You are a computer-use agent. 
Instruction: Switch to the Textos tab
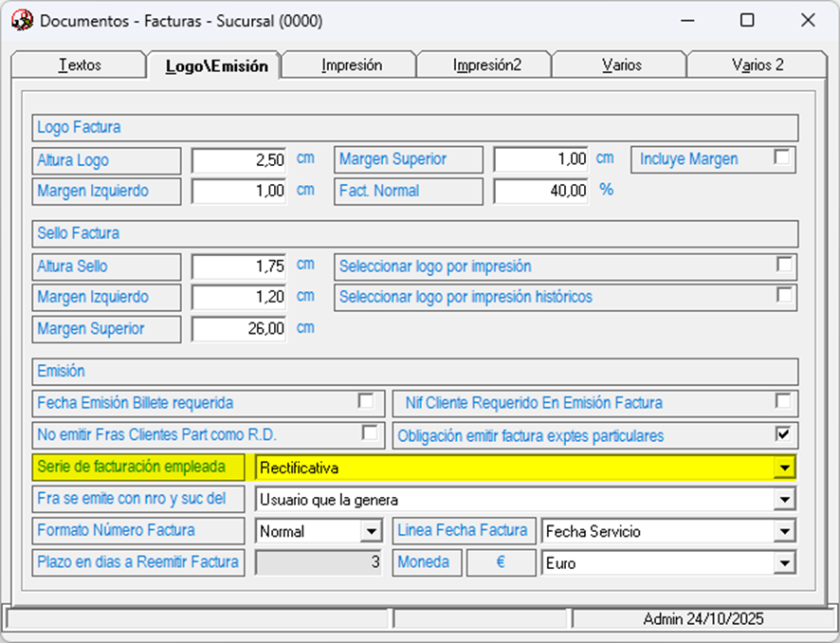click(x=80, y=65)
